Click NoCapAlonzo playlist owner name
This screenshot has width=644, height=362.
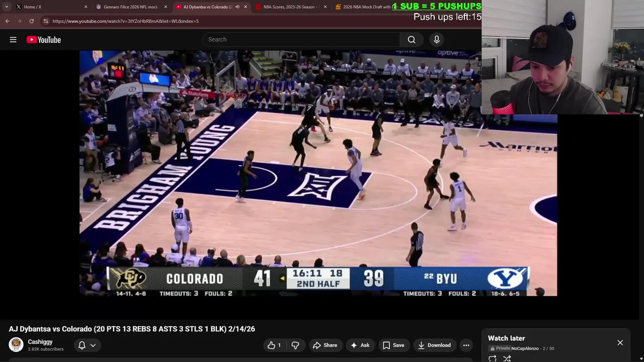tap(525, 348)
